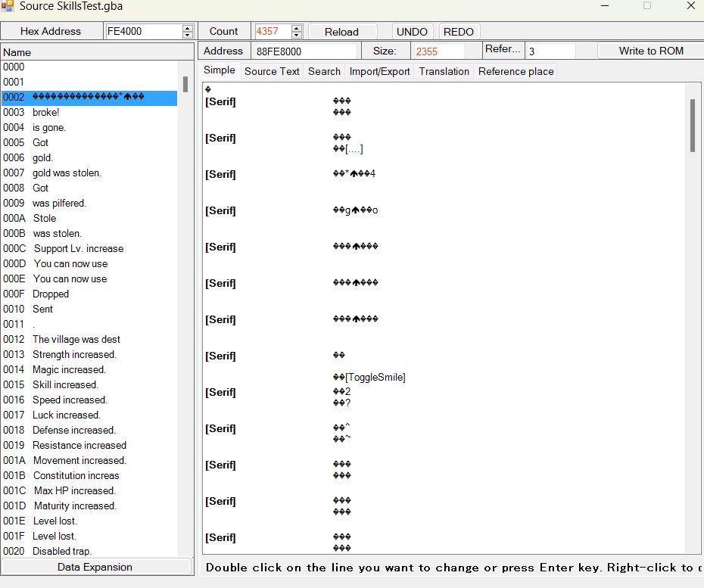Select entry 000B was stolen.

click(x=89, y=233)
